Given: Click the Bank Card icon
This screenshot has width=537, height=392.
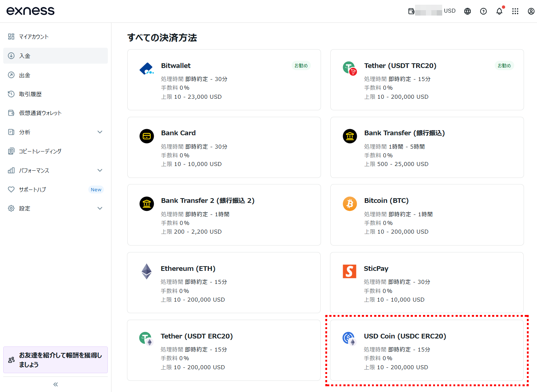Looking at the screenshot, I should coord(147,136).
